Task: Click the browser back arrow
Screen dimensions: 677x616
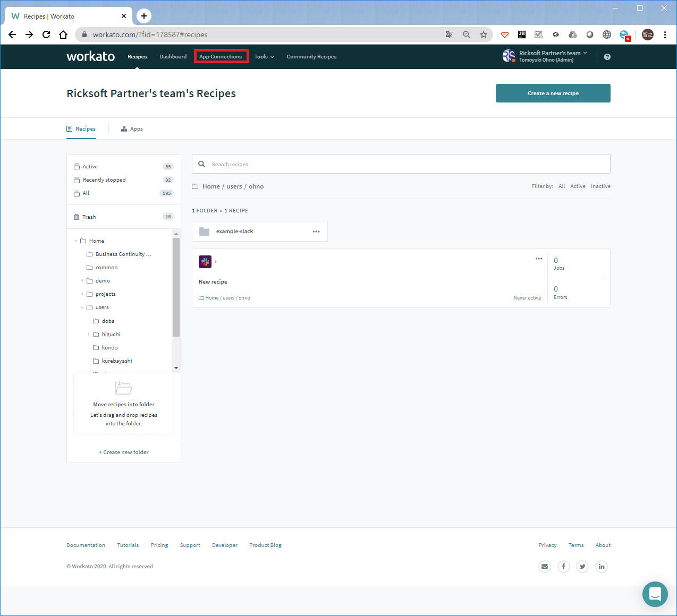Action: click(x=12, y=35)
